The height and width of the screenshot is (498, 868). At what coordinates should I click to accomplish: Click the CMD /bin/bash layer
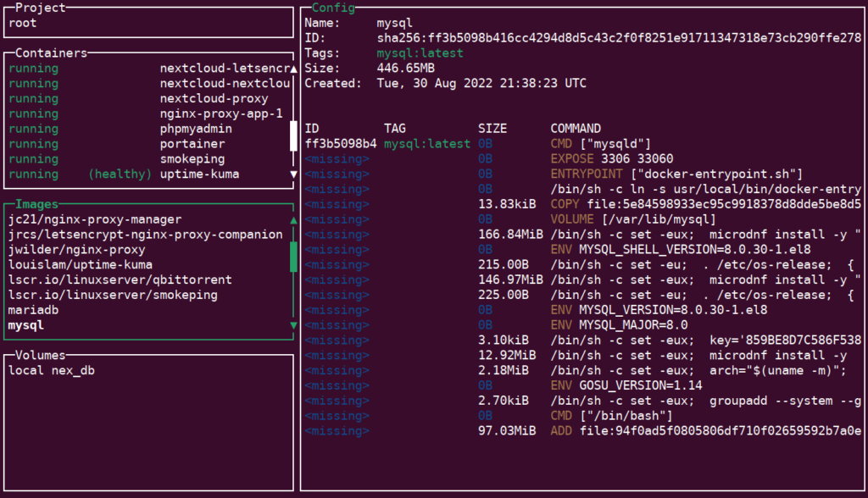[x=612, y=416]
